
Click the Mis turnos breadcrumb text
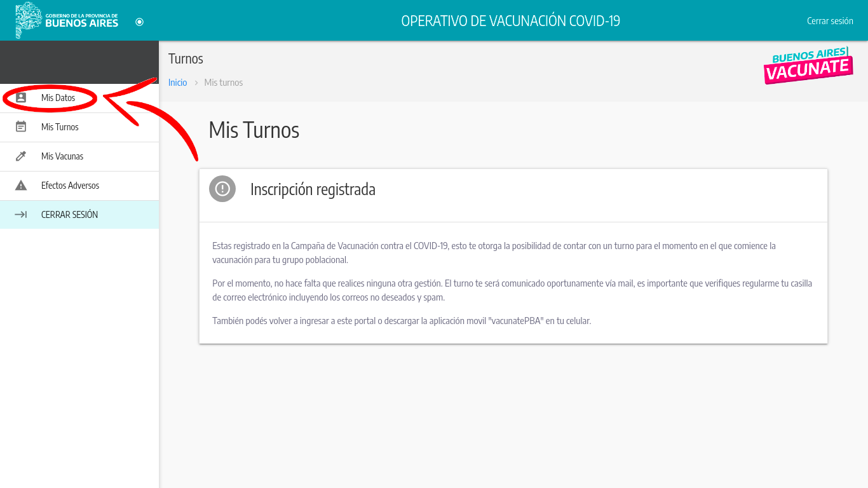click(x=224, y=83)
